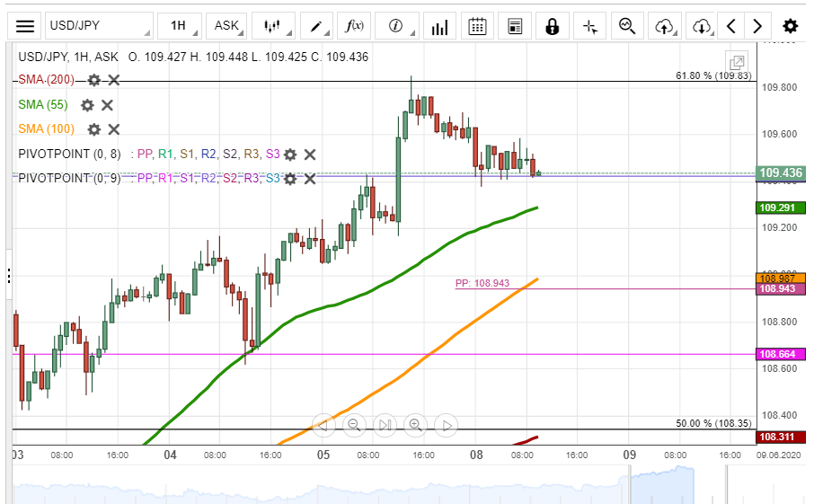The height and width of the screenshot is (504, 814).
Task: Open the hamburger main menu
Action: coord(25,26)
